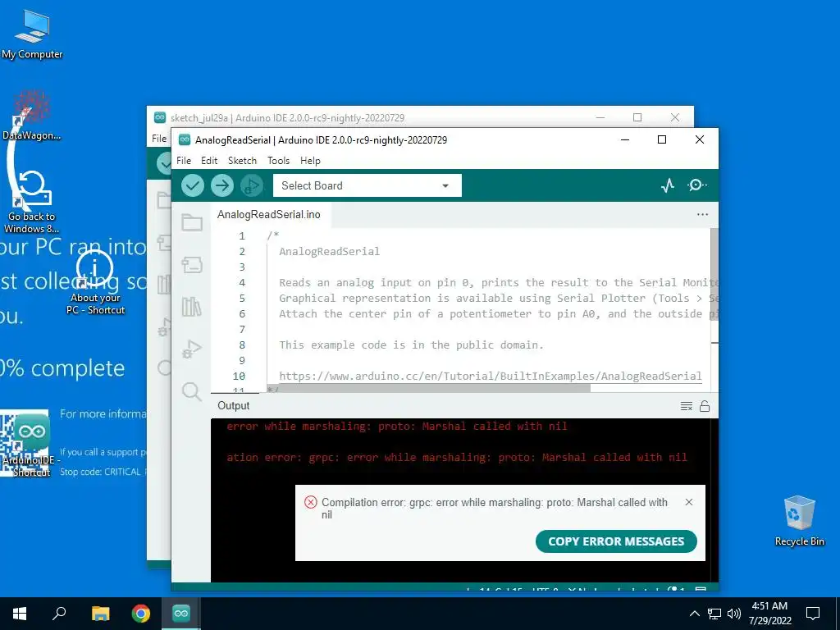
Task: Open the Help menu
Action: pyautogui.click(x=310, y=161)
